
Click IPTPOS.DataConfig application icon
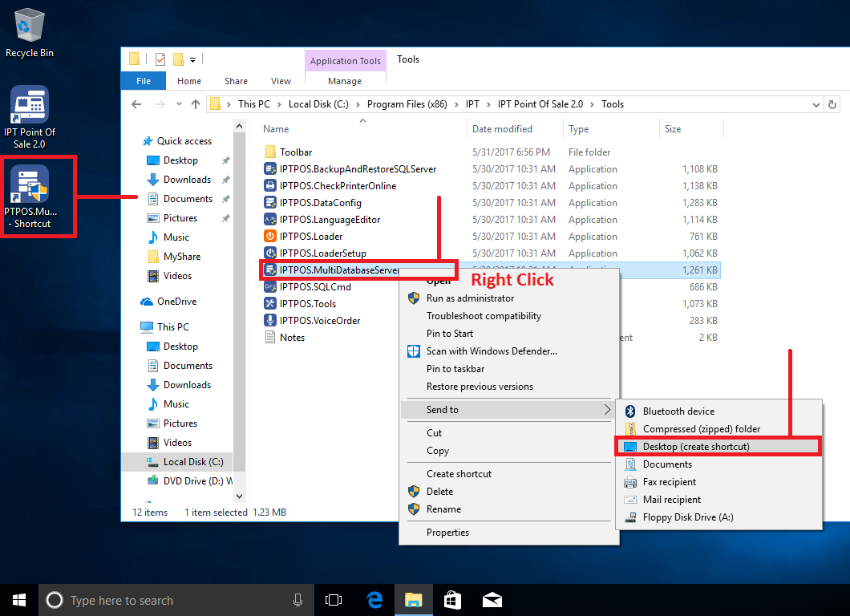[270, 203]
